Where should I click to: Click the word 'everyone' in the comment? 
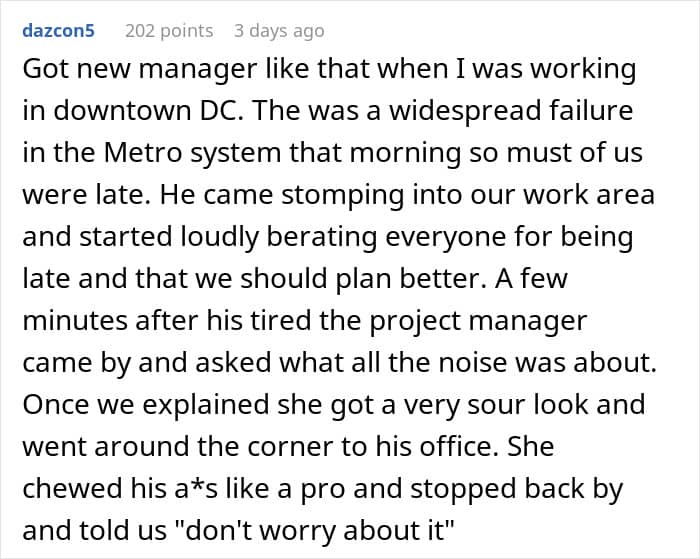pos(446,237)
